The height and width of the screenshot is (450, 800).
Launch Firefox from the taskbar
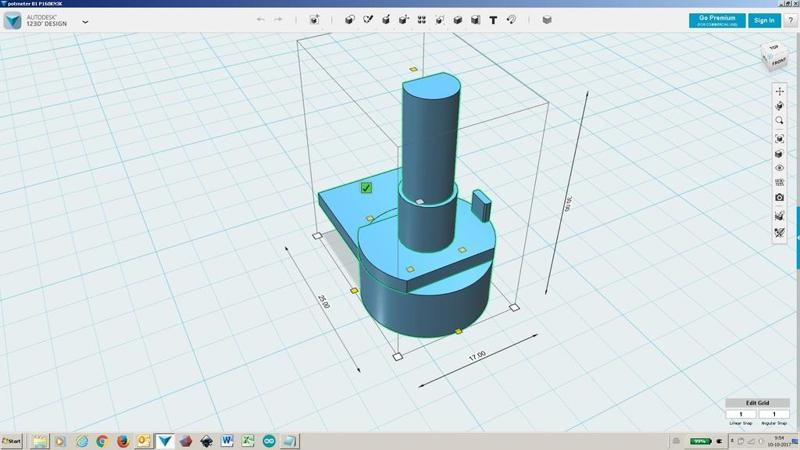point(122,441)
